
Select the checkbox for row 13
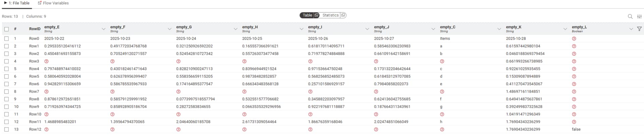click(6, 129)
